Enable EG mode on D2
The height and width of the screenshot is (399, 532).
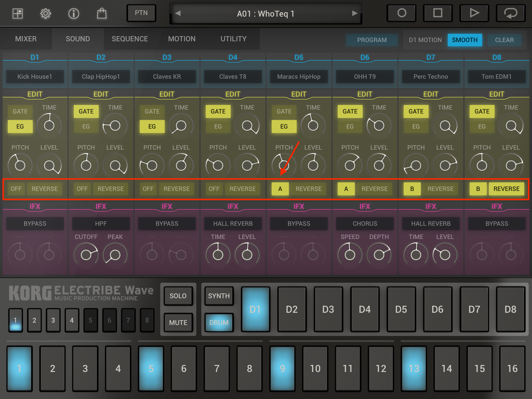pyautogui.click(x=86, y=127)
